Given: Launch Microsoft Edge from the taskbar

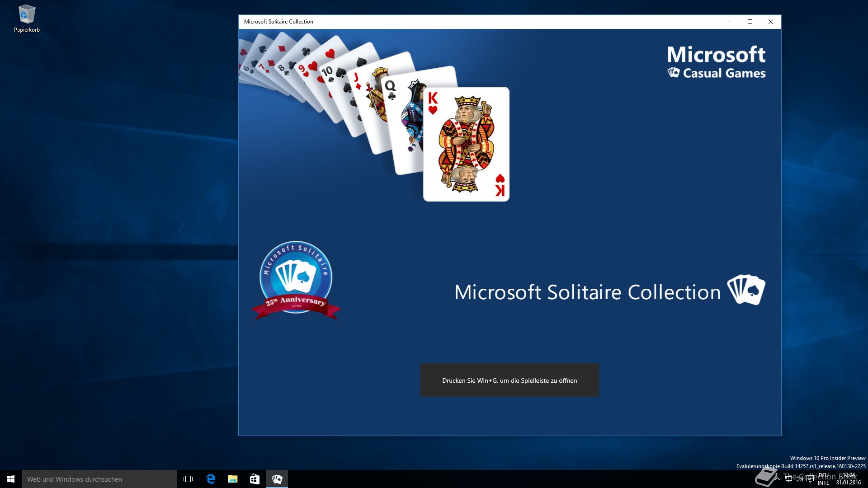Looking at the screenshot, I should pos(211,479).
